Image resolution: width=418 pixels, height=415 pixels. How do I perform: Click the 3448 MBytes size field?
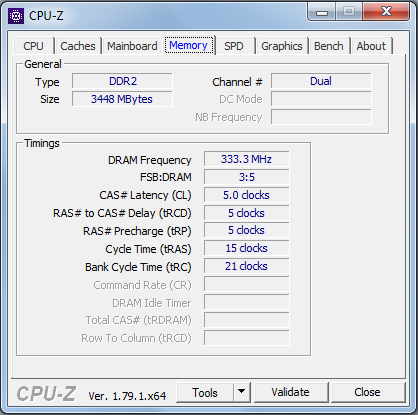pos(122,99)
